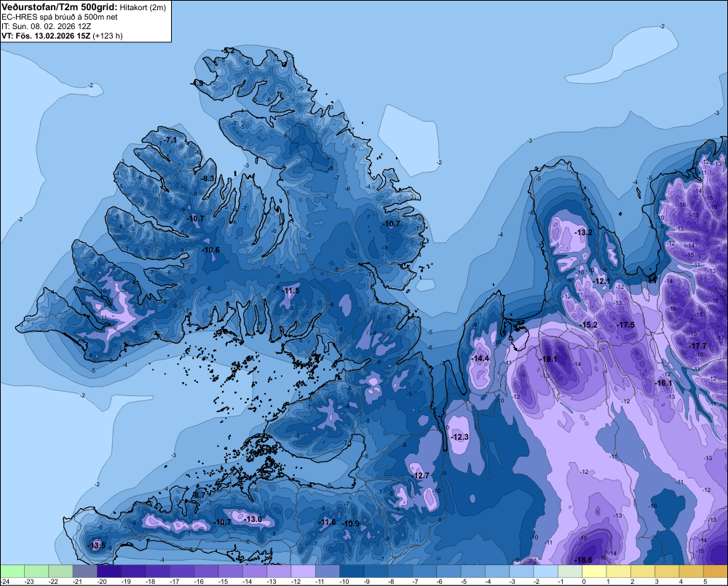Select the pale white-green legend swatch starting at -1
Image resolution: width=728 pixels, height=586 pixels.
pos(570,571)
